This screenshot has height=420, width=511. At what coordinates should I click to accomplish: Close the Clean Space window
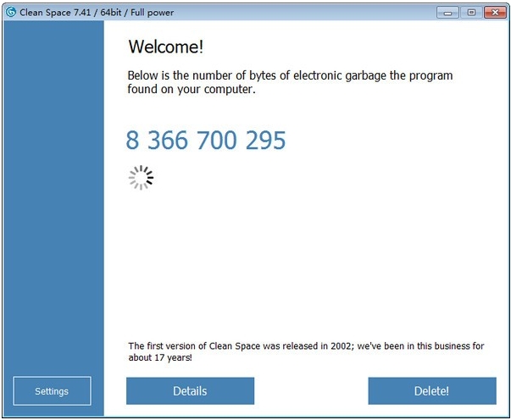(x=495, y=13)
